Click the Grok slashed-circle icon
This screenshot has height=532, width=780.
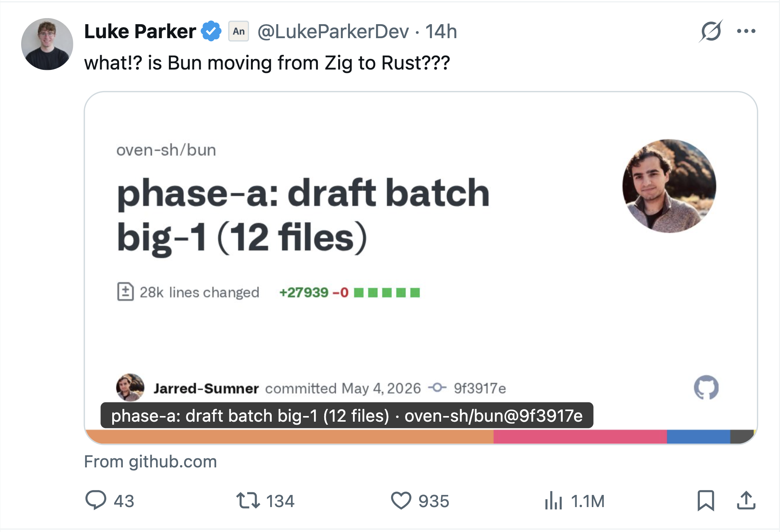tap(711, 31)
